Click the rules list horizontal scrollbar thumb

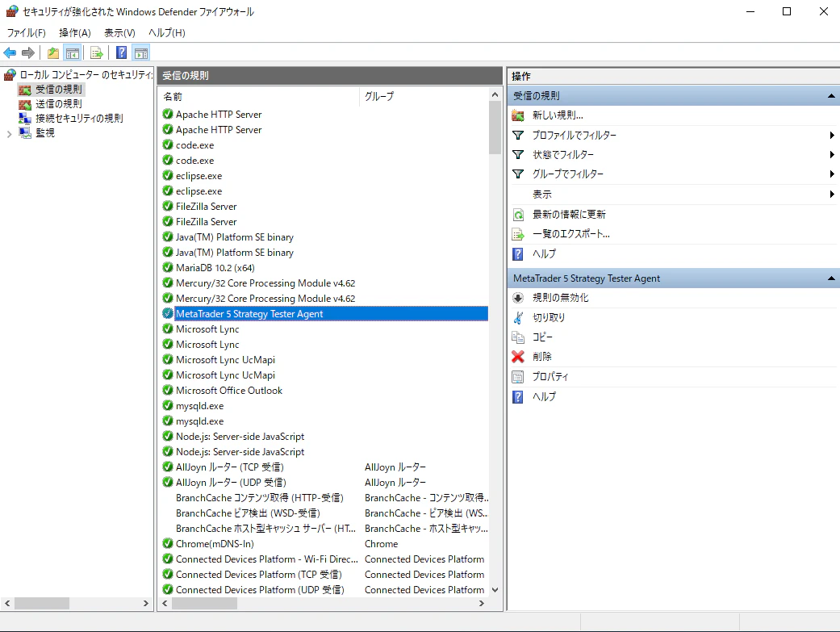tap(204, 603)
